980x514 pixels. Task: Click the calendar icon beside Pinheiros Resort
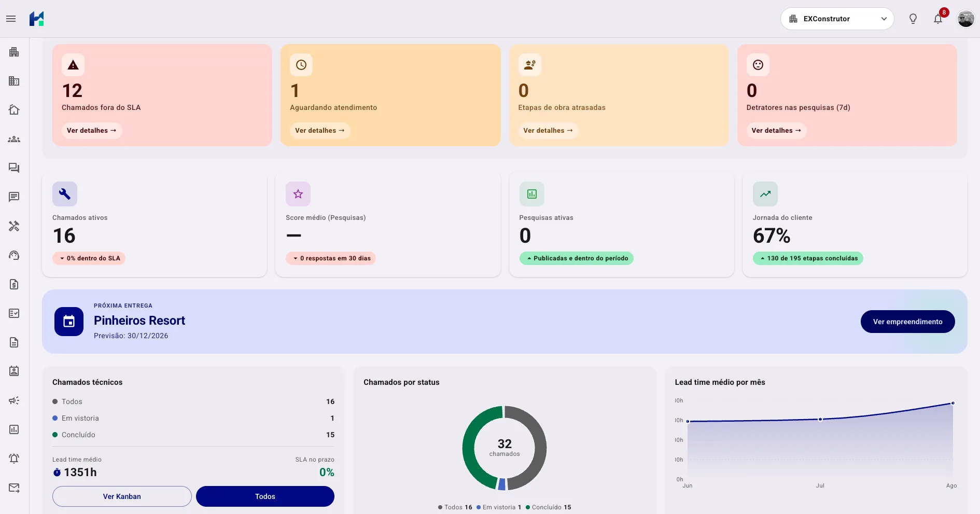(x=69, y=322)
